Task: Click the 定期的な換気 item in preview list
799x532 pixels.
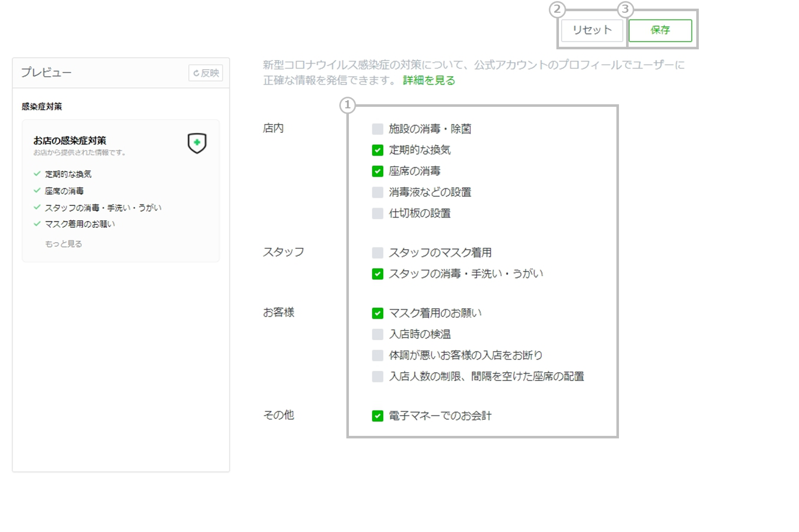Action: (x=68, y=174)
